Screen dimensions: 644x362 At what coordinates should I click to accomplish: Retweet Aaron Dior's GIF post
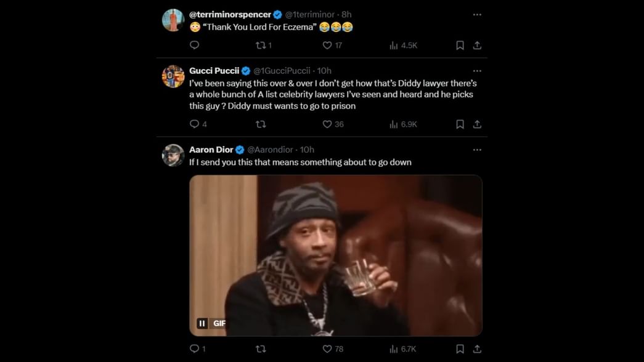click(261, 348)
